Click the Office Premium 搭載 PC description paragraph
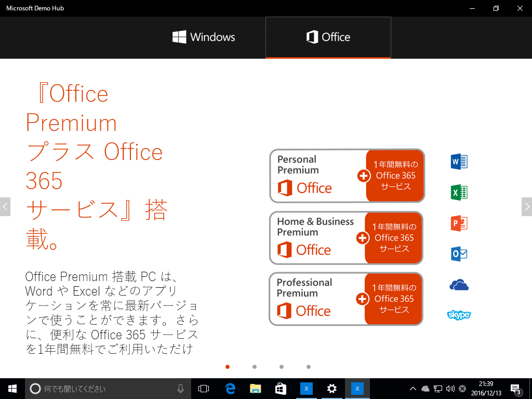 (x=112, y=313)
